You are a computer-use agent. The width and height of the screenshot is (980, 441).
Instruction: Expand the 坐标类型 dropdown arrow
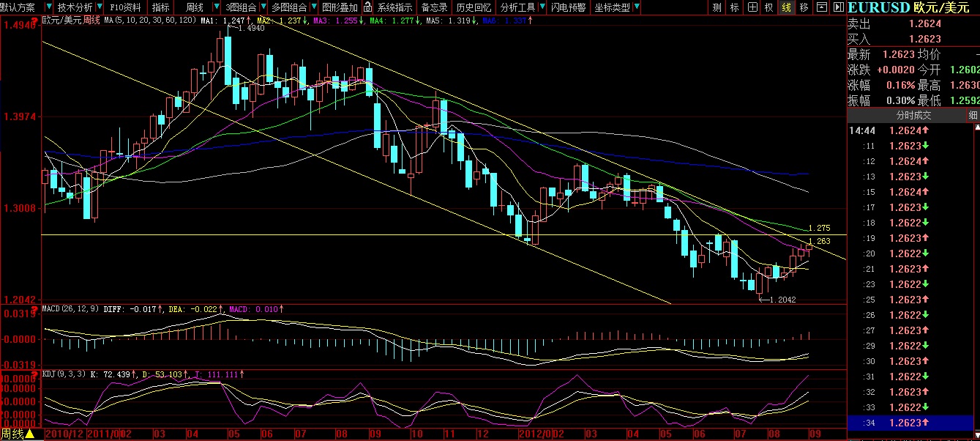637,7
